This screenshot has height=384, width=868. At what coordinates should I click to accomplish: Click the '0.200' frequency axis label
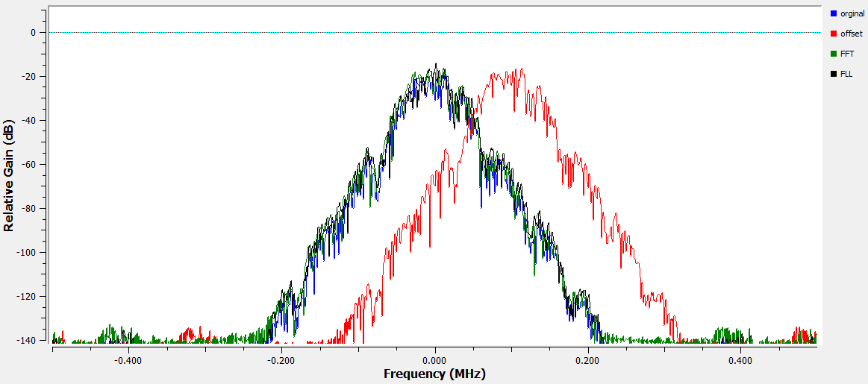(588, 360)
